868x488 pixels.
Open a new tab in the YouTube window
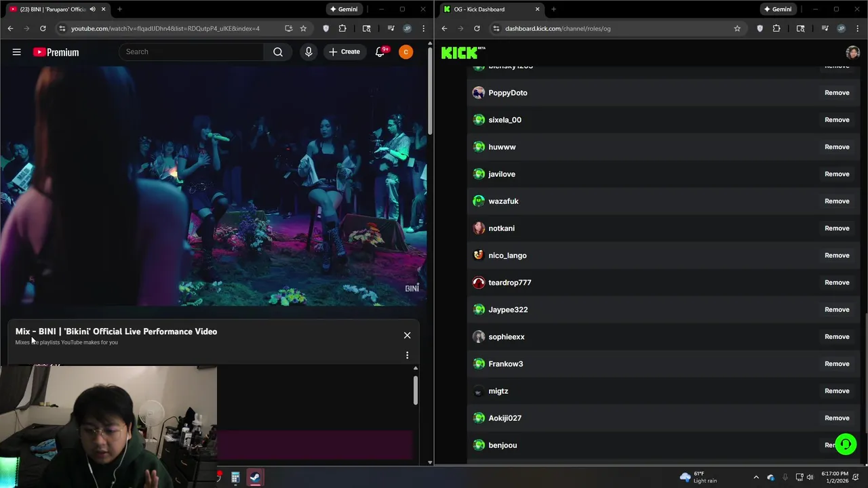(119, 9)
